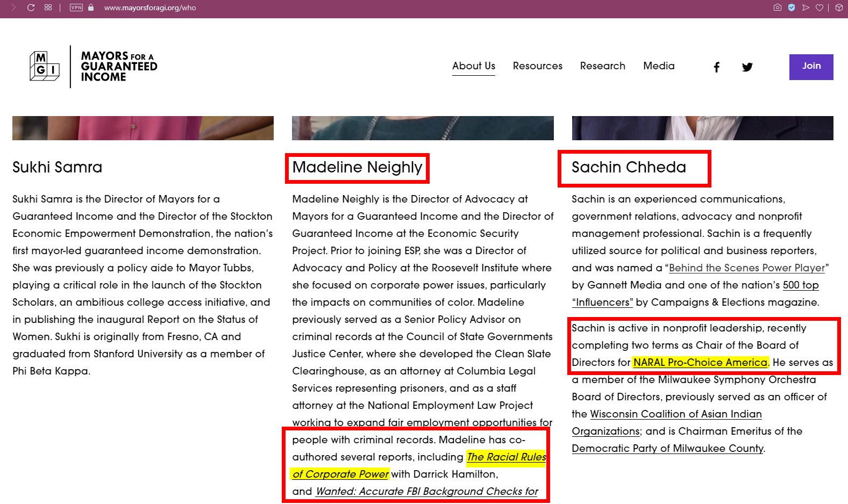This screenshot has width=848, height=504.
Task: Click the purple Join button
Action: 811,67
